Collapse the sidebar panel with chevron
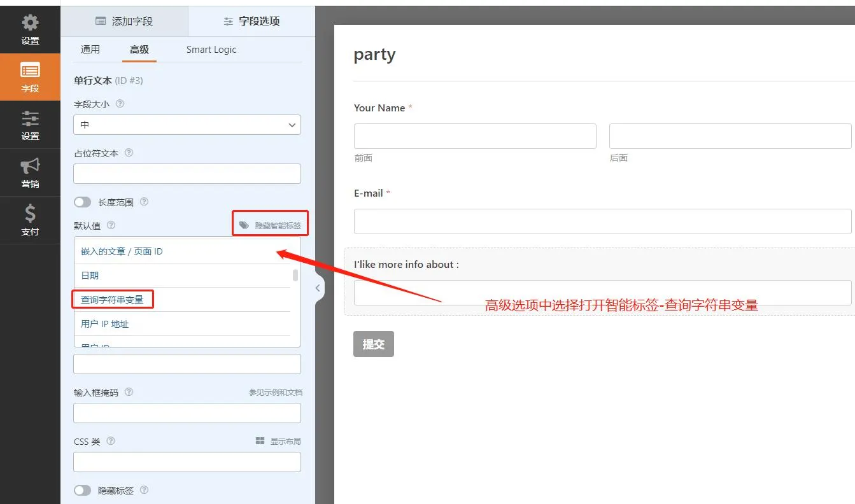 coord(318,288)
